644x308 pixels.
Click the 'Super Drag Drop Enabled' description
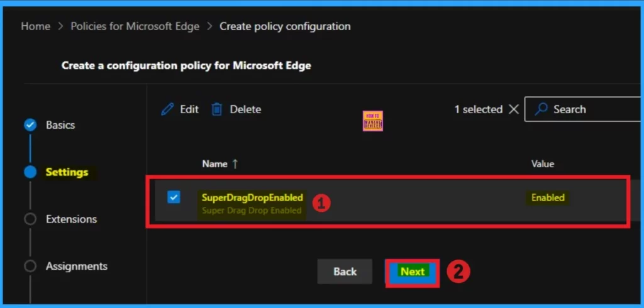252,211
